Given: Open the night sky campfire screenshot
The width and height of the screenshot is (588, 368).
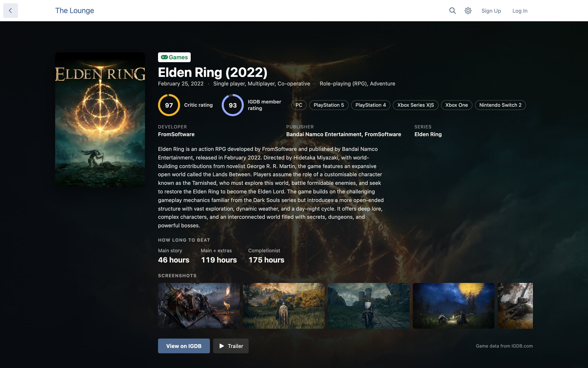Looking at the screenshot, I should [x=453, y=306].
